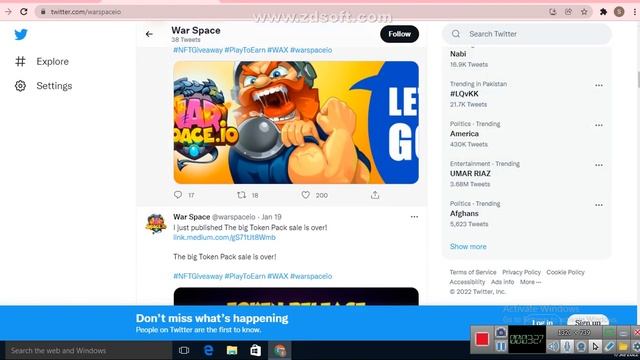
Task: Open the Microsoft Store taskbar icon
Action: coord(256,351)
